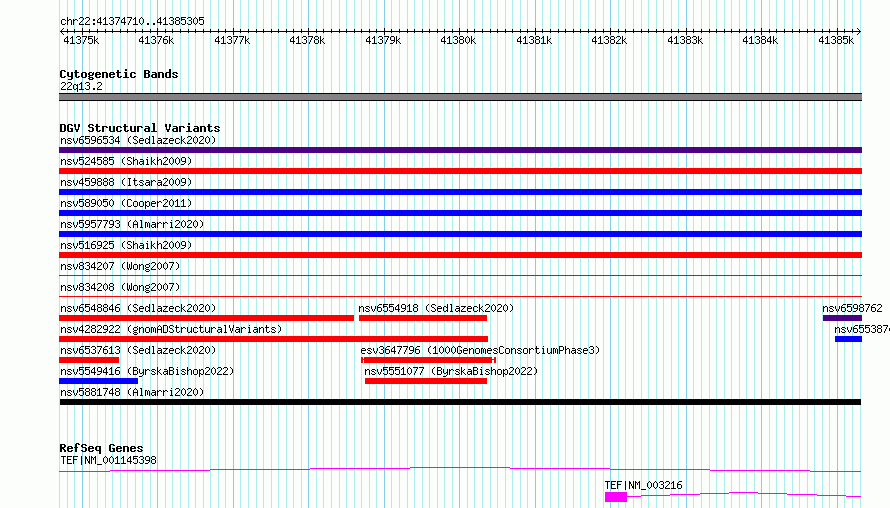
Task: Click the 41377k ruler tick
Action: (232, 40)
